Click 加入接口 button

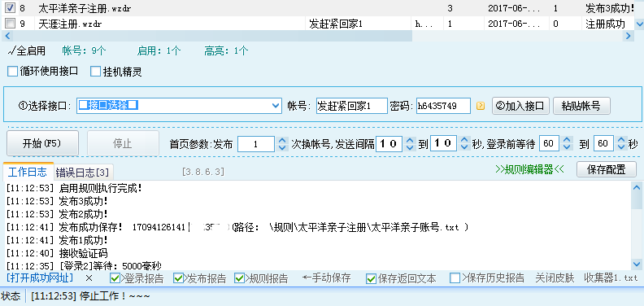coord(520,106)
